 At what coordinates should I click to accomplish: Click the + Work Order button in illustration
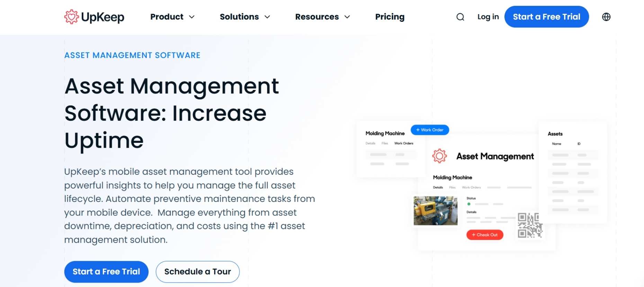pyautogui.click(x=430, y=130)
